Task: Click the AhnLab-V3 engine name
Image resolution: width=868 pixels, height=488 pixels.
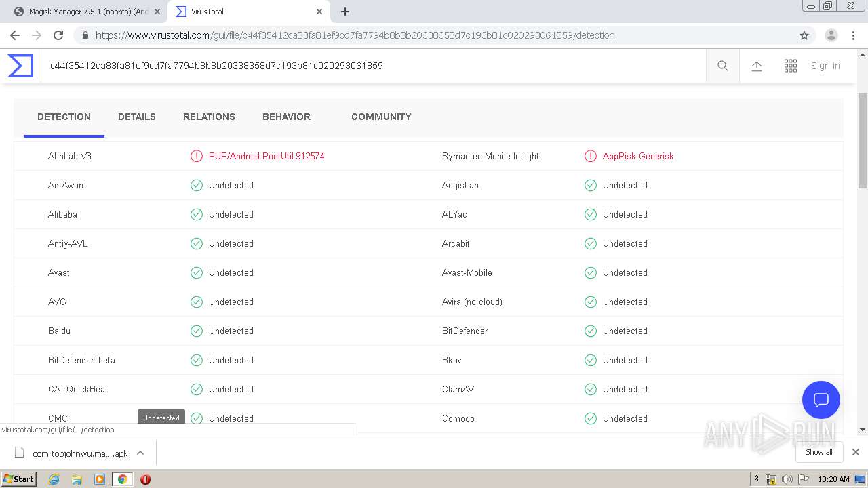Action: coord(70,156)
